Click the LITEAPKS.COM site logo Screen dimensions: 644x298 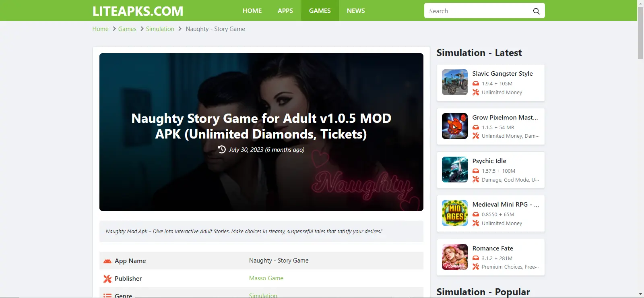pyautogui.click(x=138, y=11)
